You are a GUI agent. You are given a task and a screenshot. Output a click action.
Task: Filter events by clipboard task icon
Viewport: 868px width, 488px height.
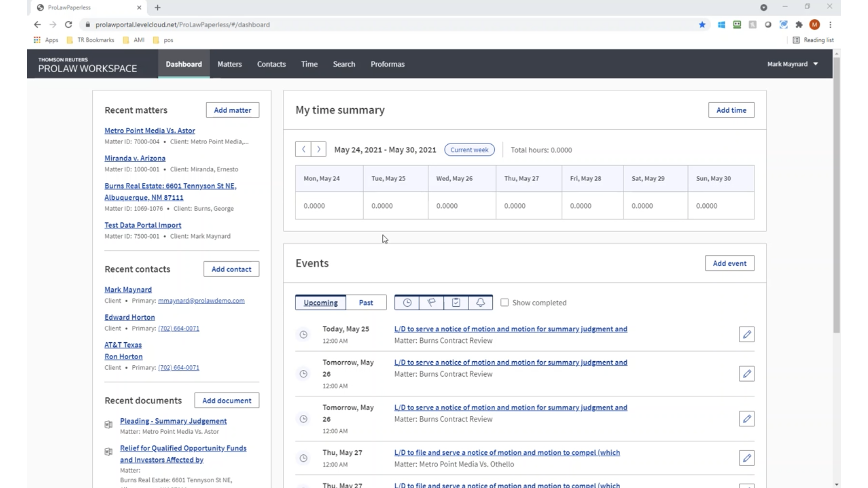(456, 302)
